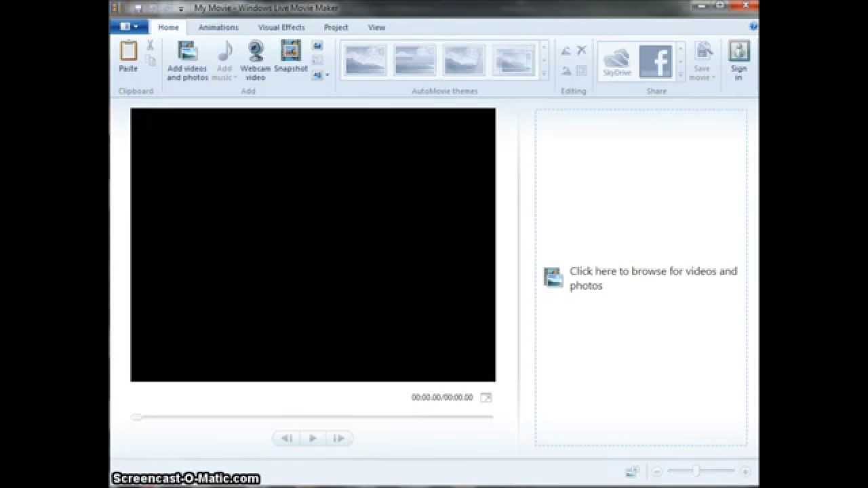The width and height of the screenshot is (868, 488).
Task: Expand the AutoMovie themes gallery
Action: (x=544, y=73)
